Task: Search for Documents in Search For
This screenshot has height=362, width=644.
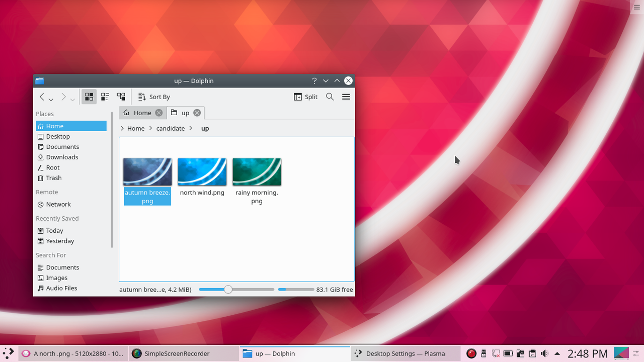Action: (x=71, y=267)
